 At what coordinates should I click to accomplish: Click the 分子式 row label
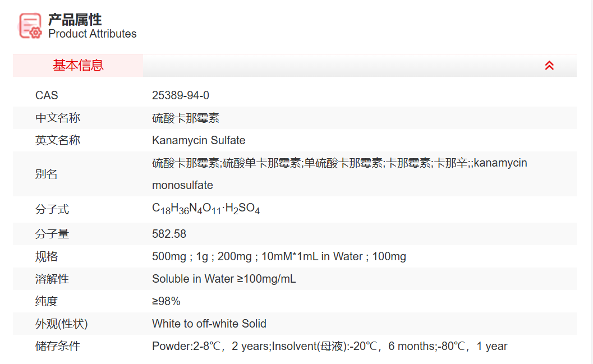52,210
